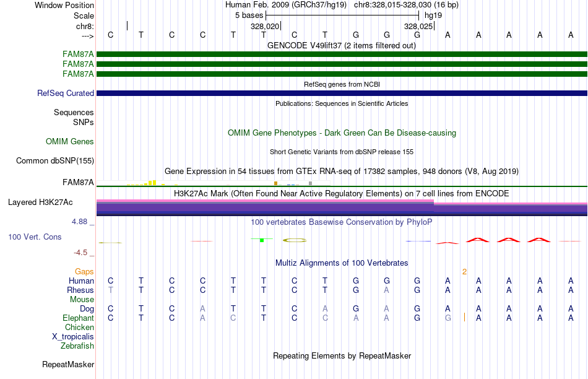Click the green PhyloP conservation peak
588x379 pixels.
point(262,240)
